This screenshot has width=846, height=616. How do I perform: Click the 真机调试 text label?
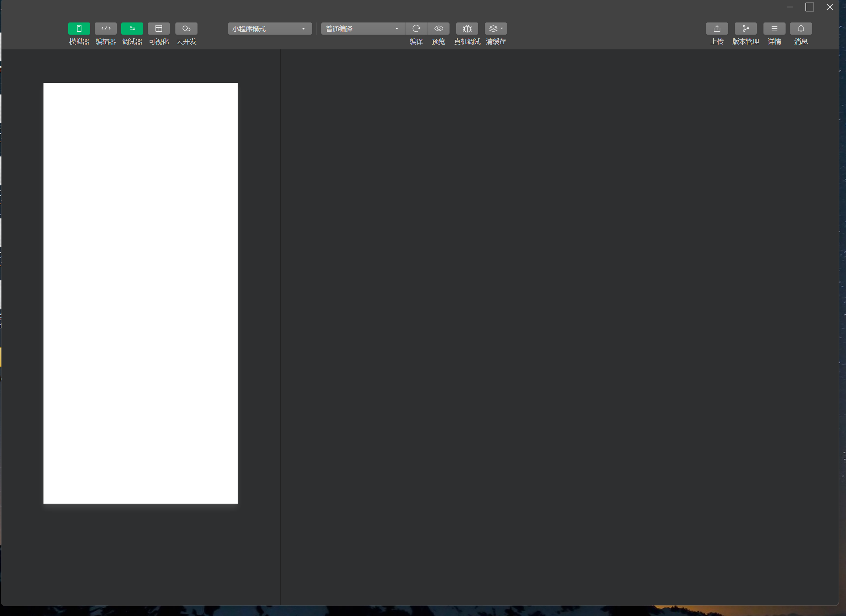[x=467, y=42]
